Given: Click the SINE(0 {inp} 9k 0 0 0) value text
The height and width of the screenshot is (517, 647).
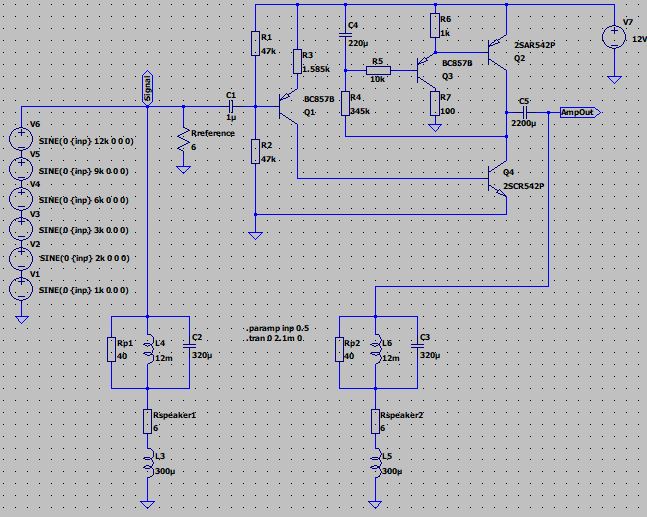Looking at the screenshot, I should (x=83, y=171).
